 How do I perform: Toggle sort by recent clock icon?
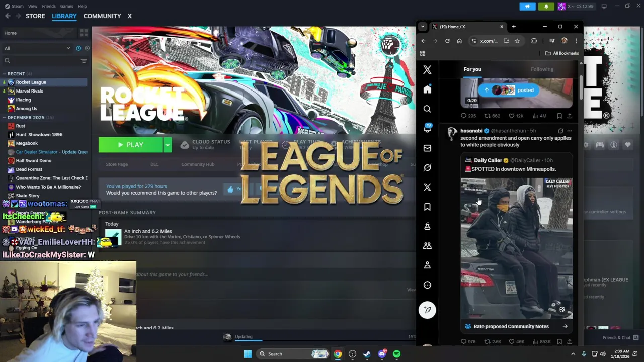tap(78, 48)
